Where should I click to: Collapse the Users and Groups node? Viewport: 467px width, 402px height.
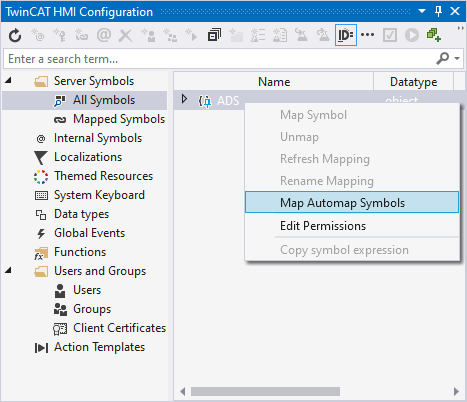point(8,270)
